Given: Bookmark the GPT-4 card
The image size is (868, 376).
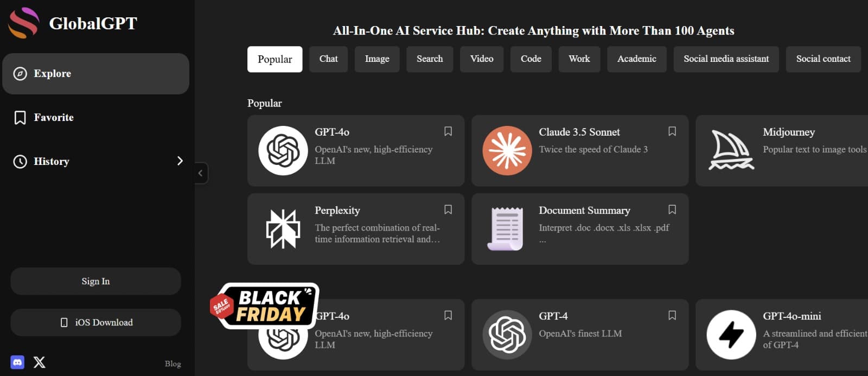Looking at the screenshot, I should 672,315.
